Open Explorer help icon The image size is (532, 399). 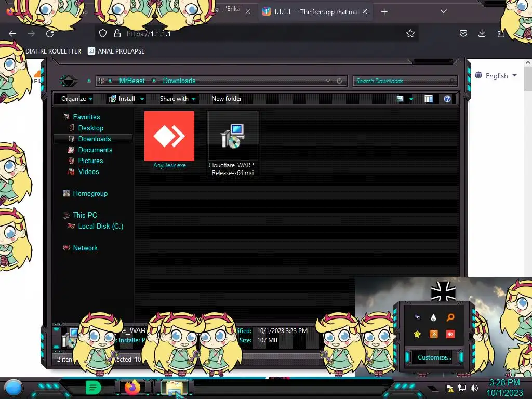click(x=447, y=99)
